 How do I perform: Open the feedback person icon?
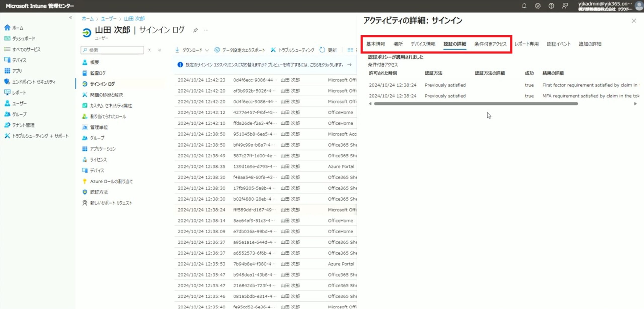click(x=565, y=6)
